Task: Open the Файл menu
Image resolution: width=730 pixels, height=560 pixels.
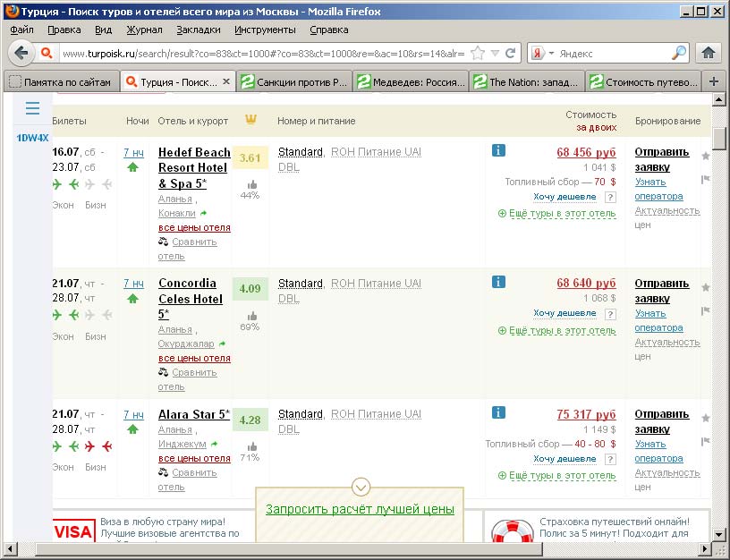Action: (21, 30)
